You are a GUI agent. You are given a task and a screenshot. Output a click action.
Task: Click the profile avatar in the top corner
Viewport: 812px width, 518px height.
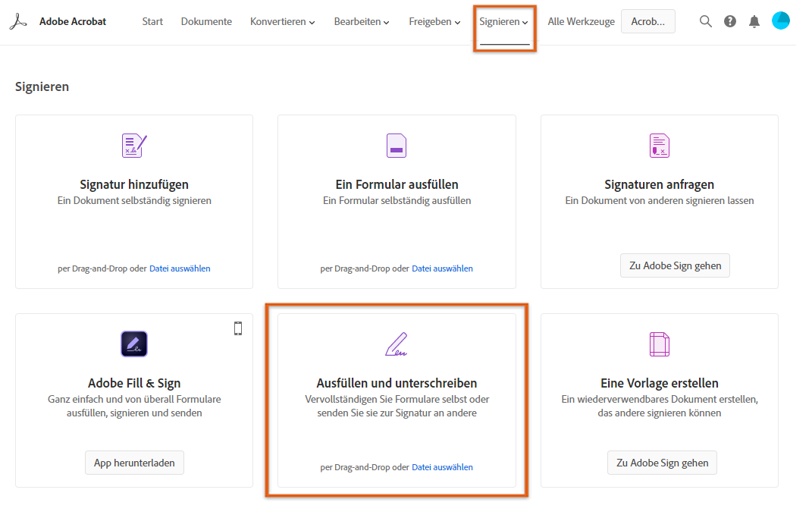click(781, 20)
